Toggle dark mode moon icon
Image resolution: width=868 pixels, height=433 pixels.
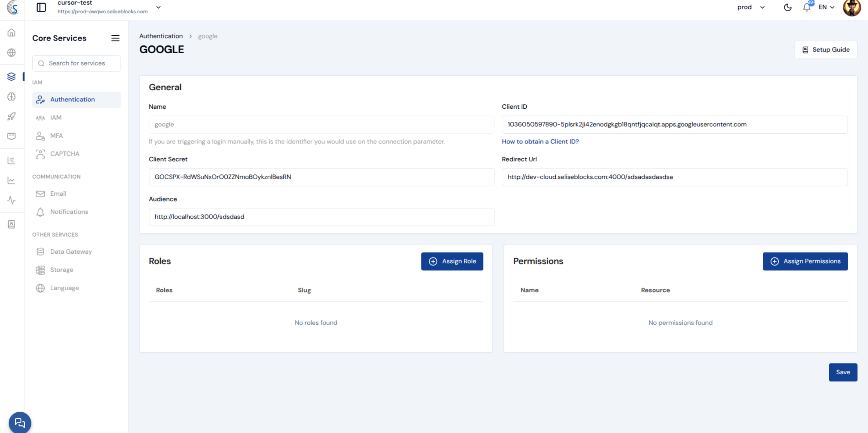coord(788,7)
